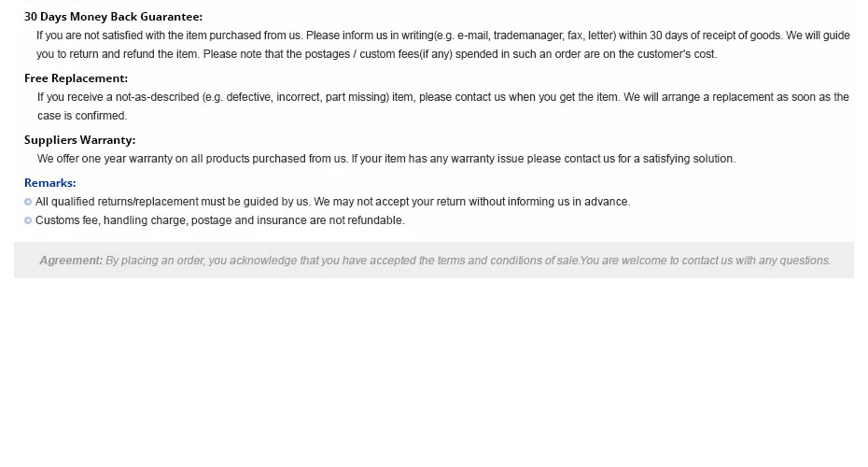
Task: Click the 'By placing an order' agreement text
Action: 343,261
